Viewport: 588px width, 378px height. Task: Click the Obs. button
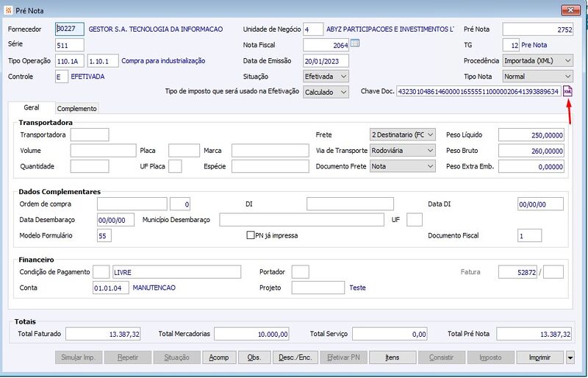click(254, 357)
